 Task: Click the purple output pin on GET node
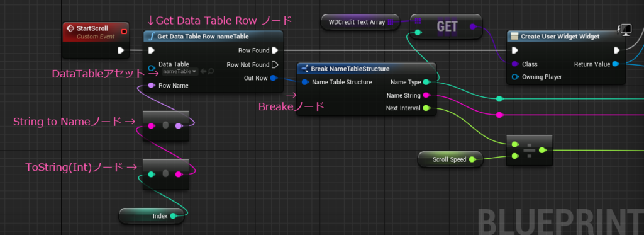point(473,26)
